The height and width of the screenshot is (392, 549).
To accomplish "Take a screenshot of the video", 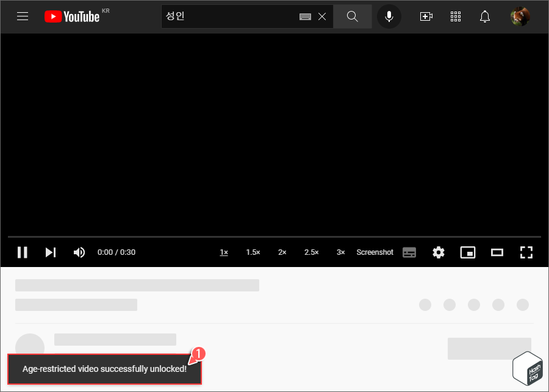I will coord(375,252).
